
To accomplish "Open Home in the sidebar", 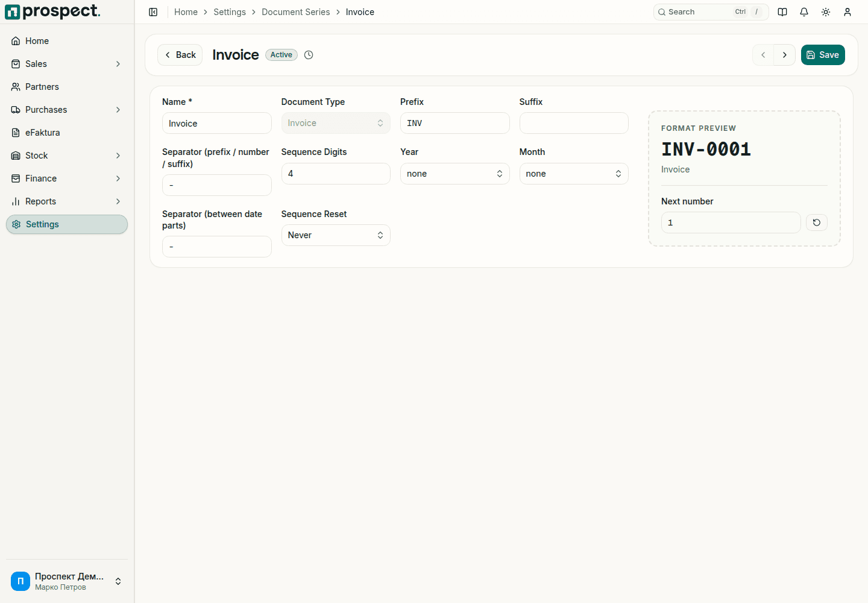I will pyautogui.click(x=67, y=41).
